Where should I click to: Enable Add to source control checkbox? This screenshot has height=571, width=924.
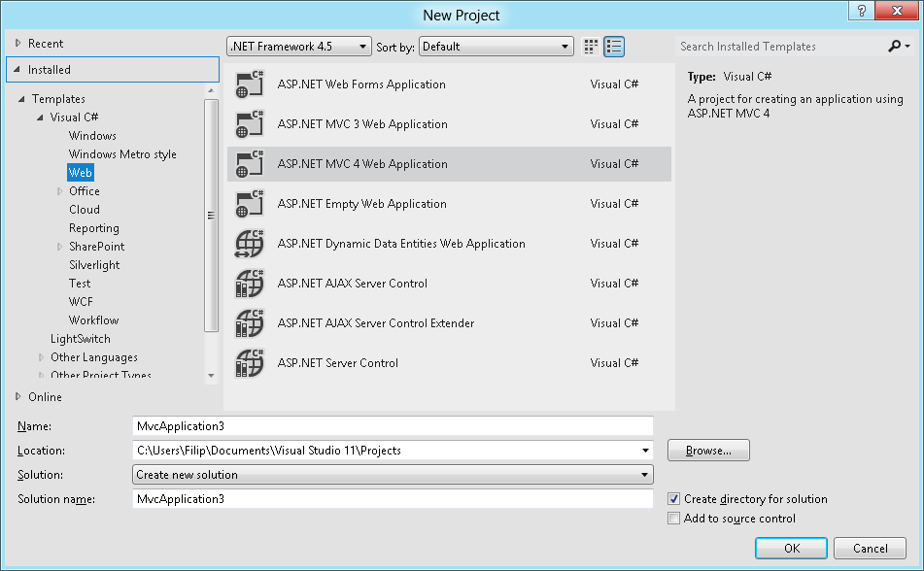click(x=673, y=519)
